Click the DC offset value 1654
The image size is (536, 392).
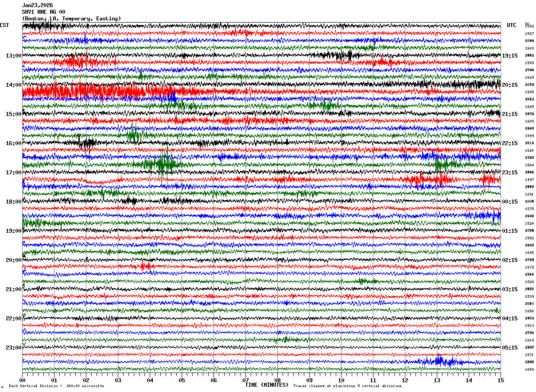[x=529, y=369]
